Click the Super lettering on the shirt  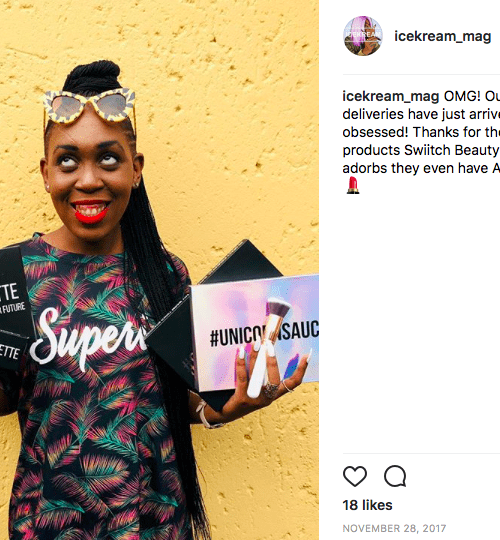click(x=88, y=339)
